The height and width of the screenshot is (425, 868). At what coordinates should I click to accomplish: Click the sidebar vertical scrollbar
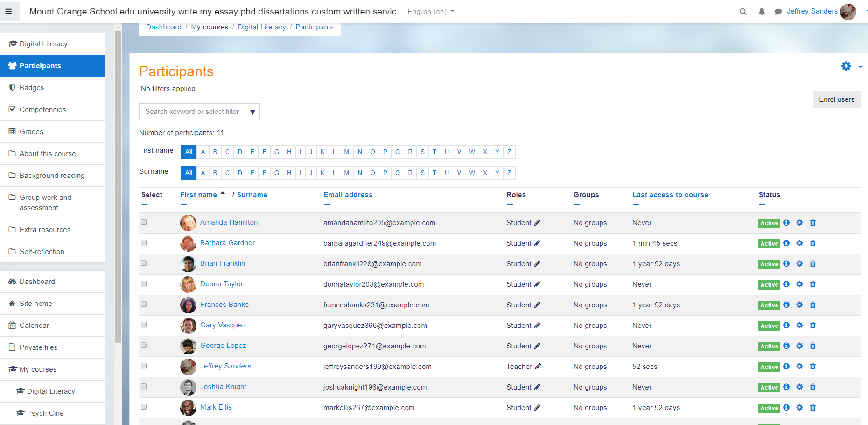click(x=118, y=187)
